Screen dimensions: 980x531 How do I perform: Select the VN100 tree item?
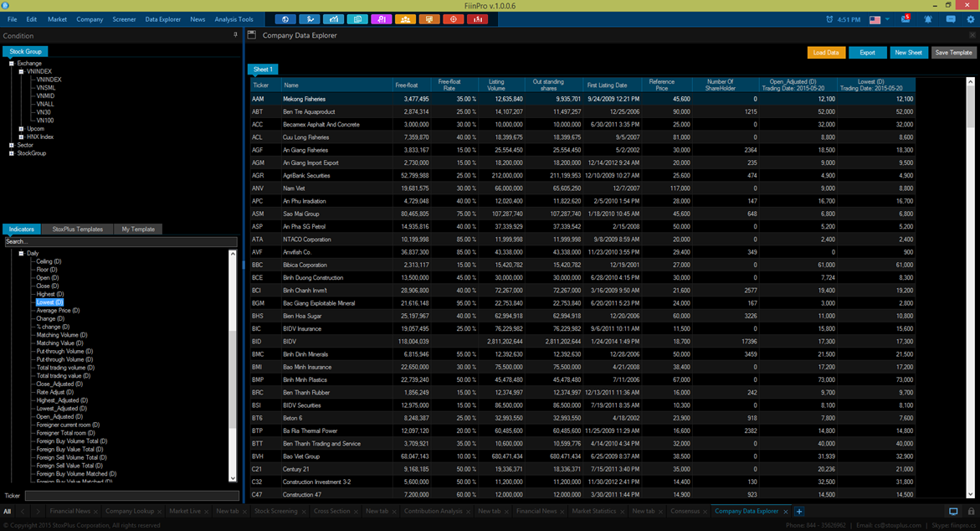pyautogui.click(x=45, y=121)
